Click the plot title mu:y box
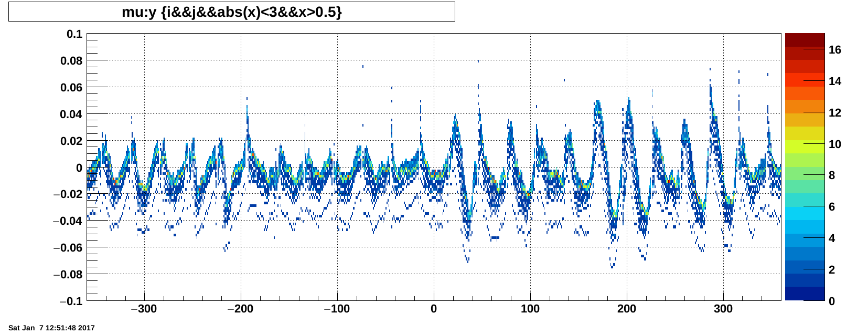868x334 pixels. point(232,12)
